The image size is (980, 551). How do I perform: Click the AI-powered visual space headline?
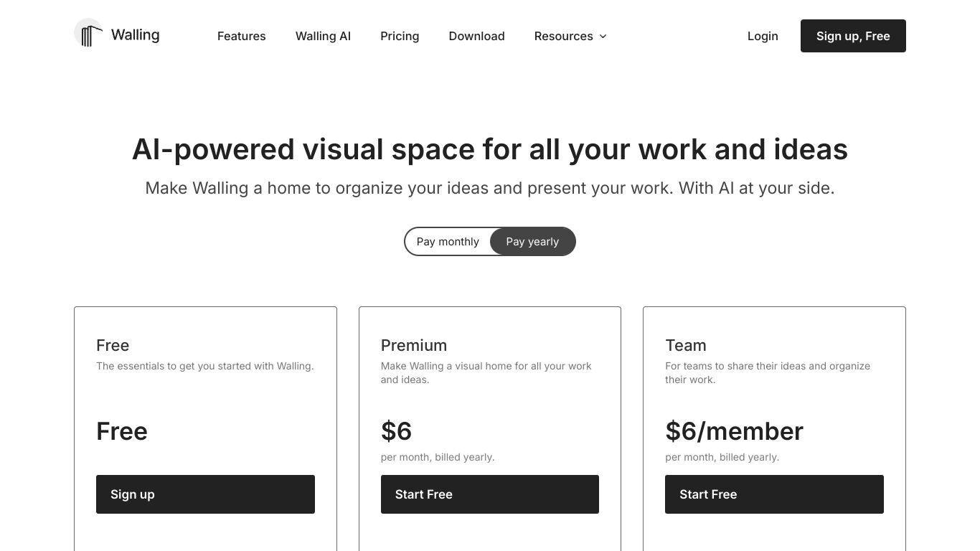[490, 149]
